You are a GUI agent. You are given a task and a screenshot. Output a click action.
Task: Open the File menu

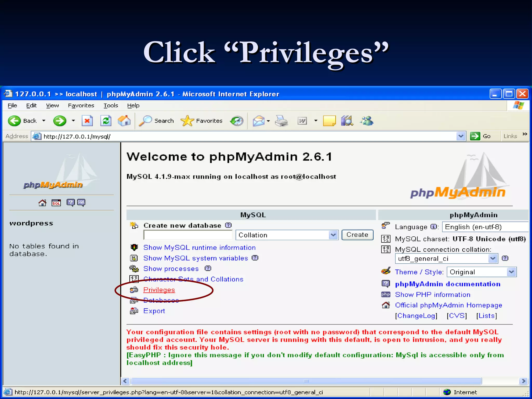point(12,105)
